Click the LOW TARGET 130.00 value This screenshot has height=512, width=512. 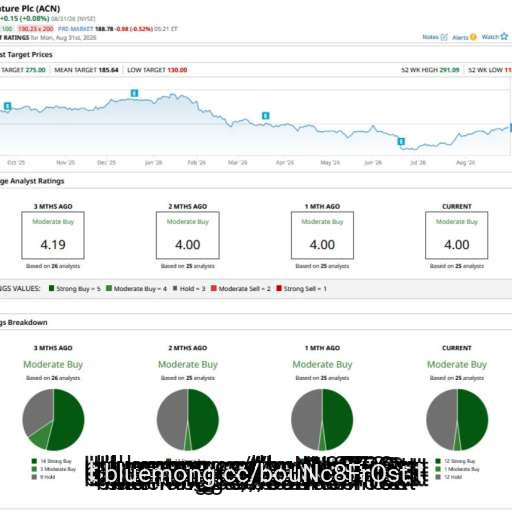[x=177, y=70]
